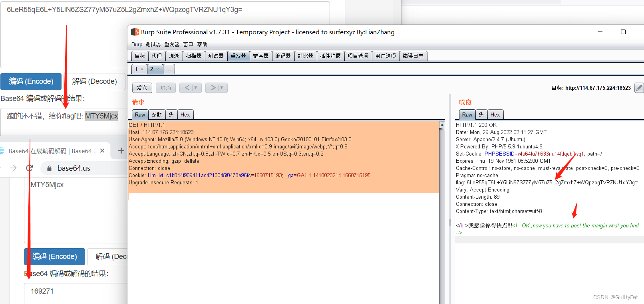Click the PHPSESSID cookie name in the response
The image size is (644, 304).
coord(499,154)
